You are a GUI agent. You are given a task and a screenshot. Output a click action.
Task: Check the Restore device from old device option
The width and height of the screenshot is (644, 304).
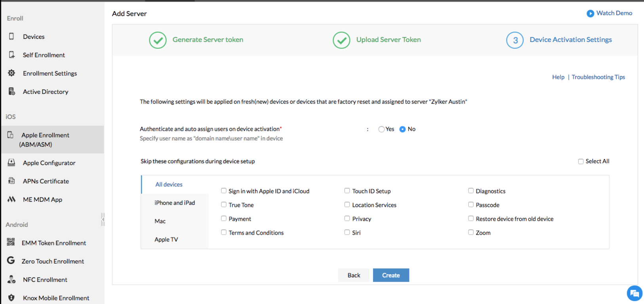[x=471, y=218]
